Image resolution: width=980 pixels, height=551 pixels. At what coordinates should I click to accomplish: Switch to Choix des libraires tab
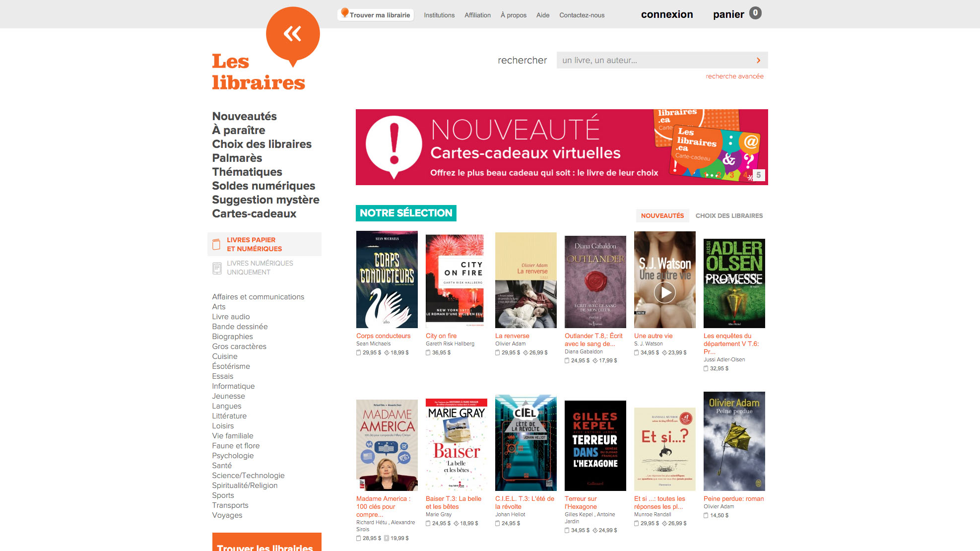729,215
